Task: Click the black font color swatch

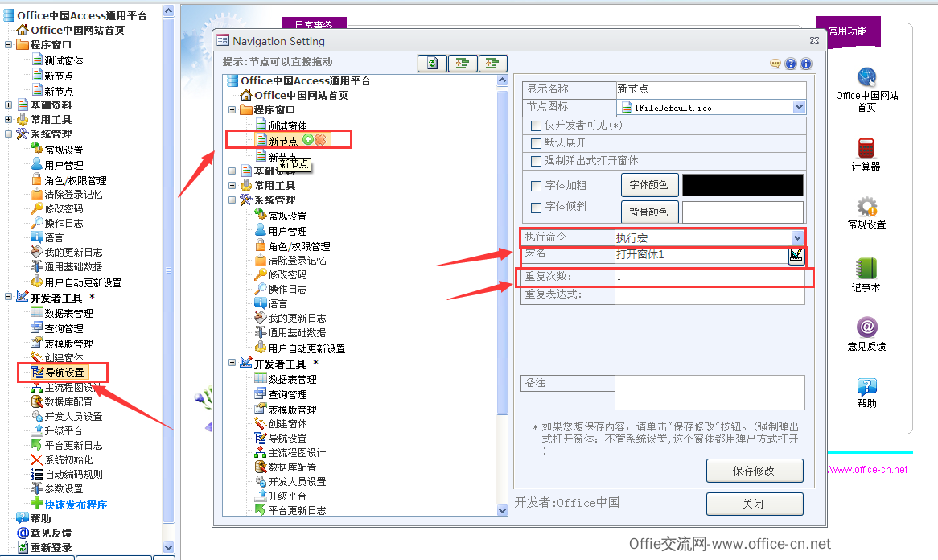Action: [x=743, y=185]
